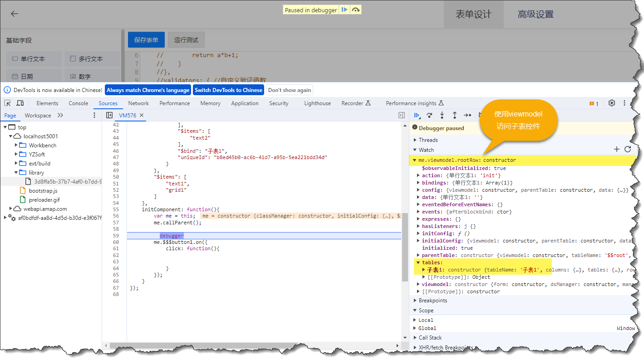
Task: Expand the webapi.amap.com node
Action: (10, 209)
